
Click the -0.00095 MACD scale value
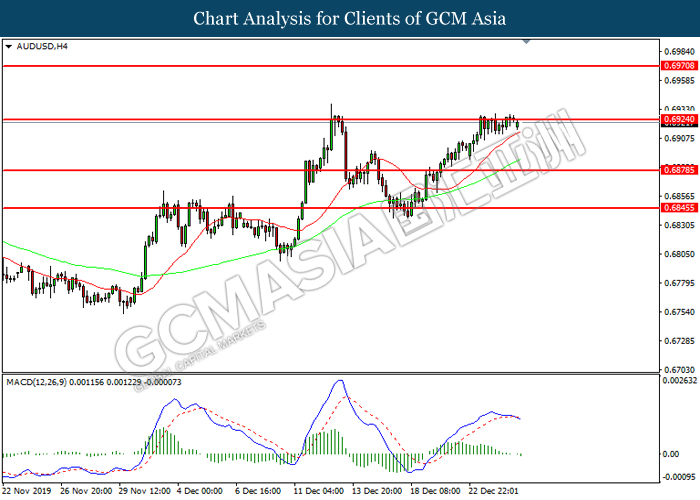click(679, 477)
